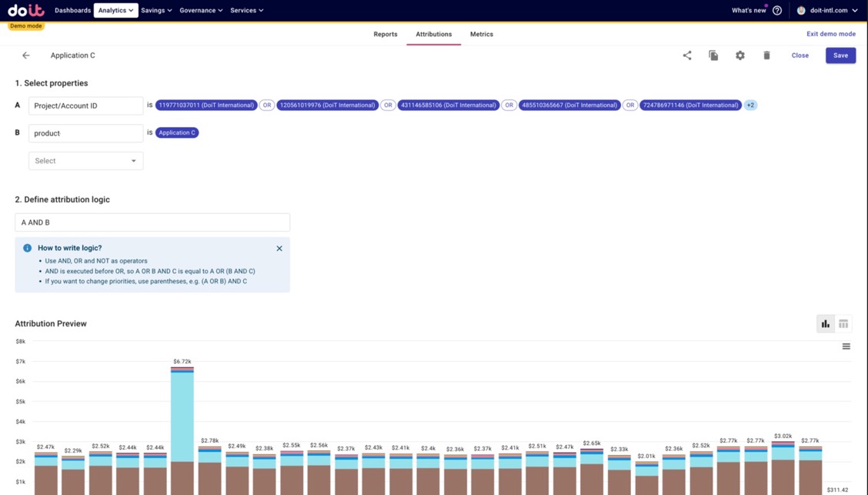Click the tall $6.72k cyan bar segment

click(x=182, y=416)
